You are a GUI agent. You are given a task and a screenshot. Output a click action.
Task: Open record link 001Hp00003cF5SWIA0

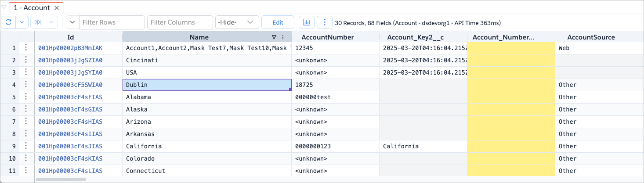tap(70, 85)
